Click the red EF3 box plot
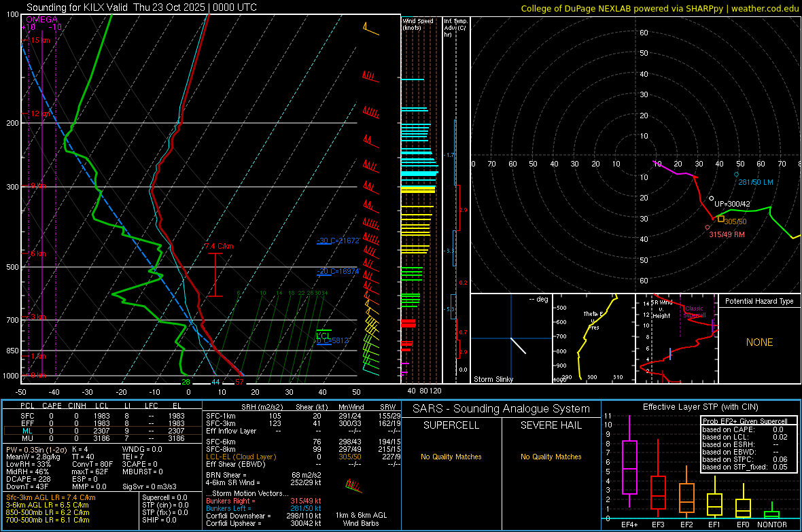 [x=658, y=477]
